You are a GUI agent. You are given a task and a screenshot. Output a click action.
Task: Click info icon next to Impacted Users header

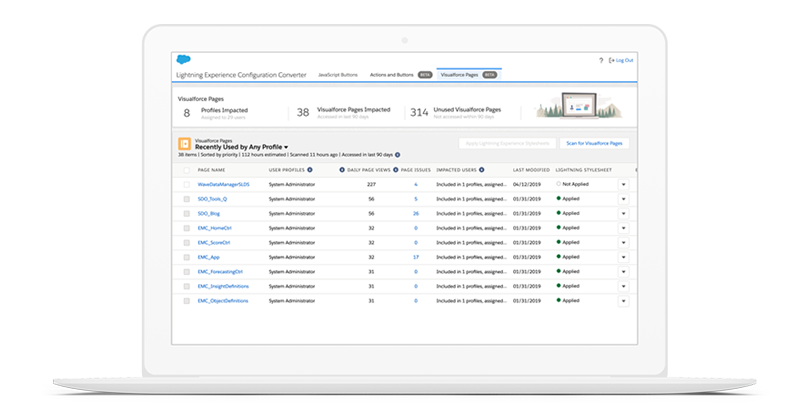(479, 170)
